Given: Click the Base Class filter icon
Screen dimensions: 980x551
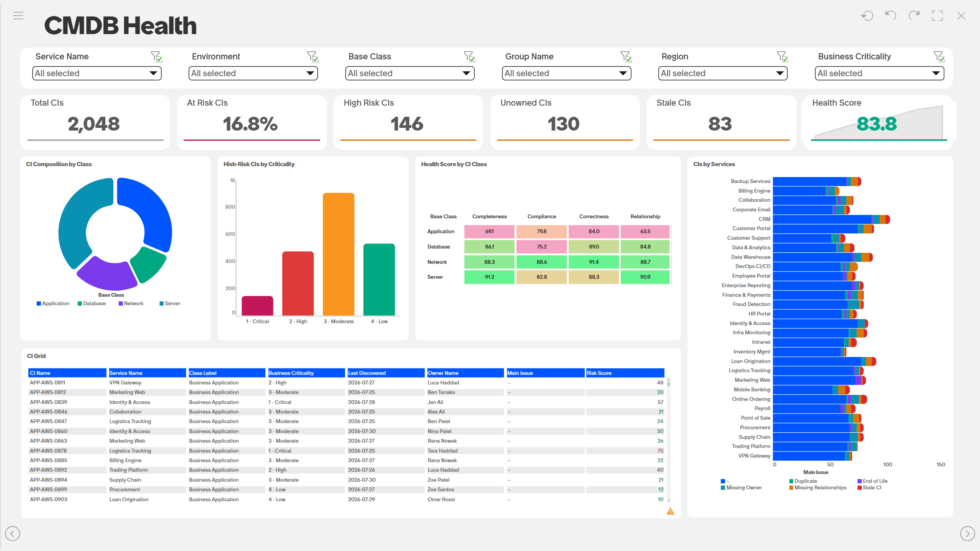Looking at the screenshot, I should point(470,57).
